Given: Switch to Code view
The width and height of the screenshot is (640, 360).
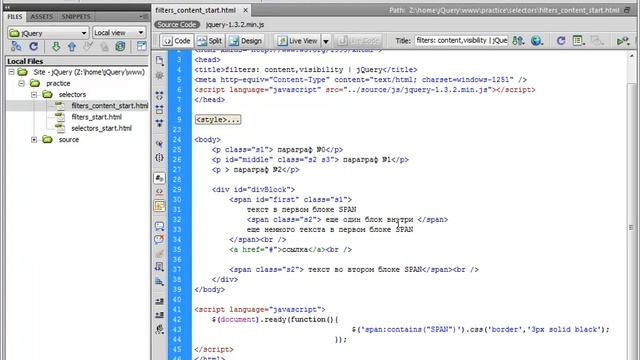Looking at the screenshot, I should (x=177, y=41).
